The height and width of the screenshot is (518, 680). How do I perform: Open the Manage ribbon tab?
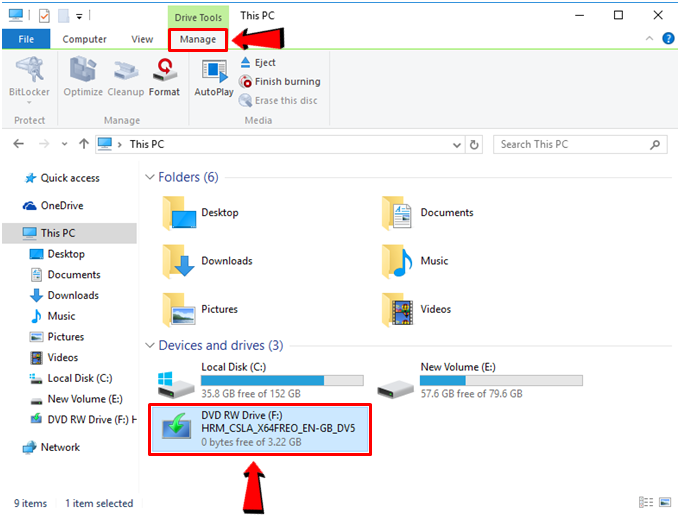pyautogui.click(x=198, y=39)
